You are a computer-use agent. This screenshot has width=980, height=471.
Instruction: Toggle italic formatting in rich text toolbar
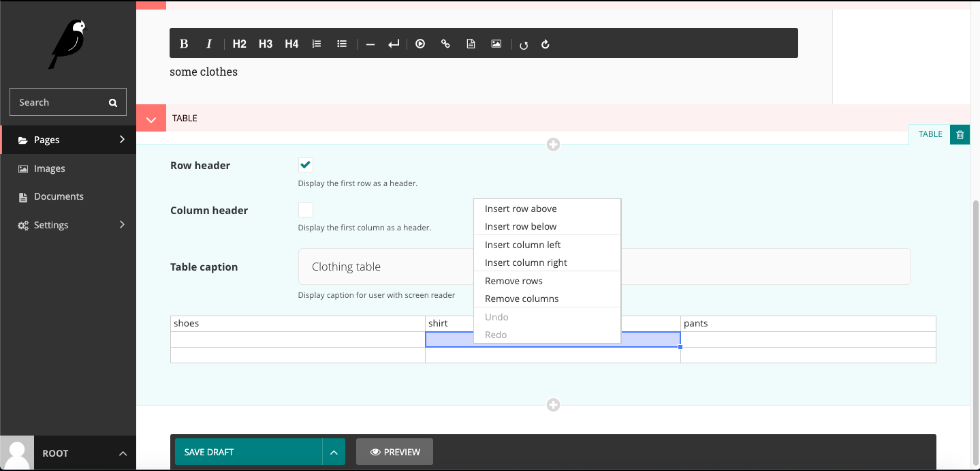click(x=209, y=44)
